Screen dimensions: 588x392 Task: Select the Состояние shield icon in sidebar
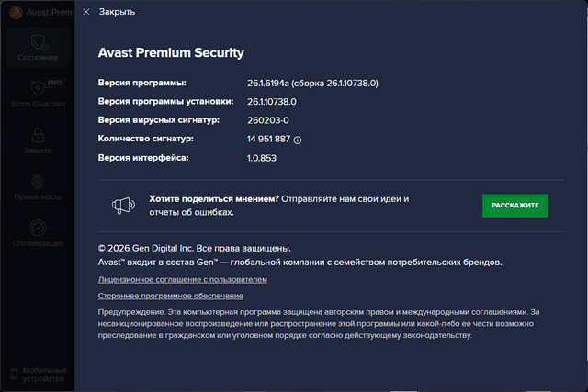tap(38, 41)
